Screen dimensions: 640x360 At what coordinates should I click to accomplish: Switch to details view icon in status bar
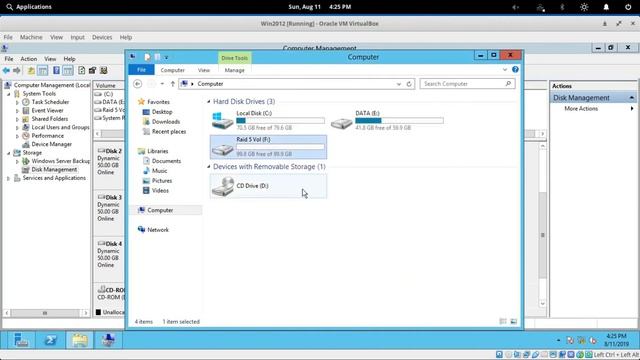coord(503,322)
